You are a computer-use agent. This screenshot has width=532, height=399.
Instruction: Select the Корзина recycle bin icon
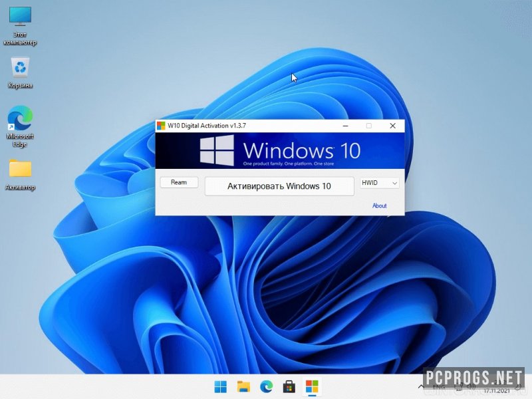point(20,73)
